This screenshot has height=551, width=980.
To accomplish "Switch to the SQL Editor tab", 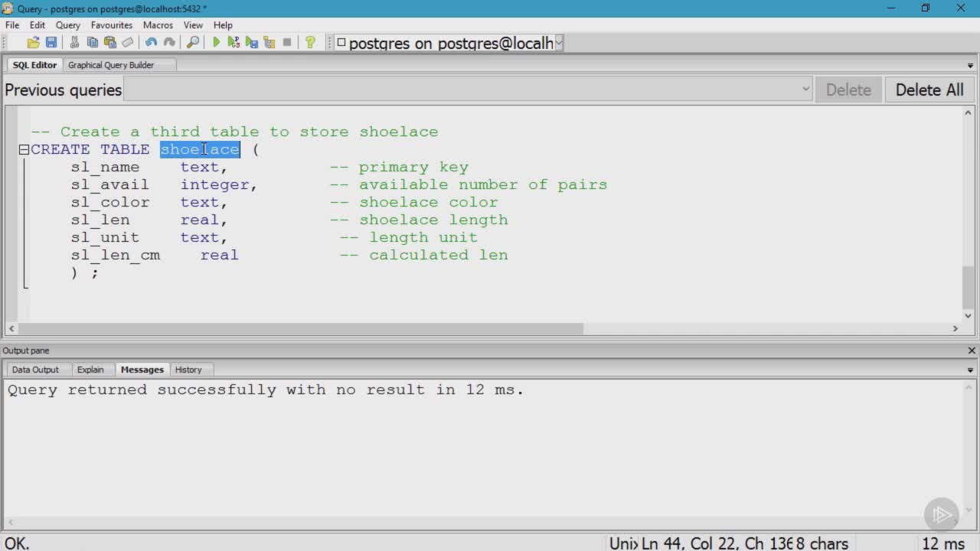I will [x=34, y=65].
